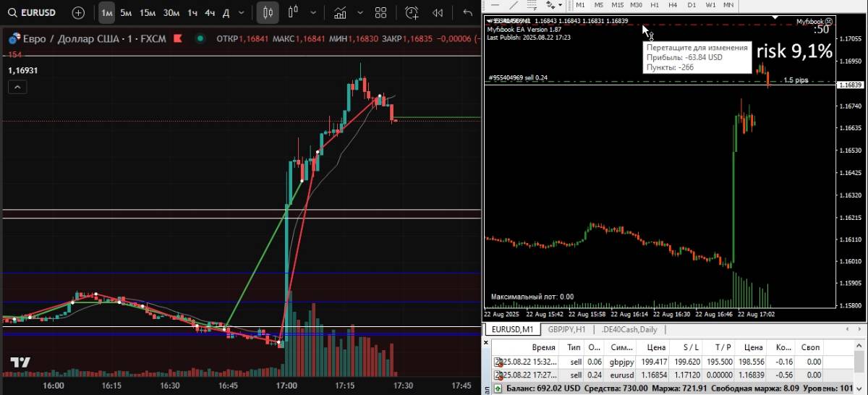The width and height of the screenshot is (868, 395).
Task: Undo the last action with the arrow icon
Action: point(468,12)
